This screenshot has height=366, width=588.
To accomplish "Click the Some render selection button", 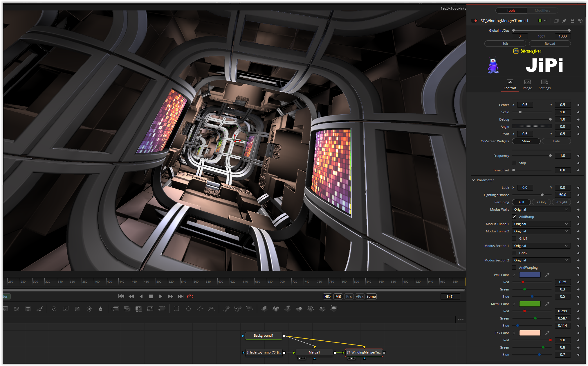I will (371, 297).
